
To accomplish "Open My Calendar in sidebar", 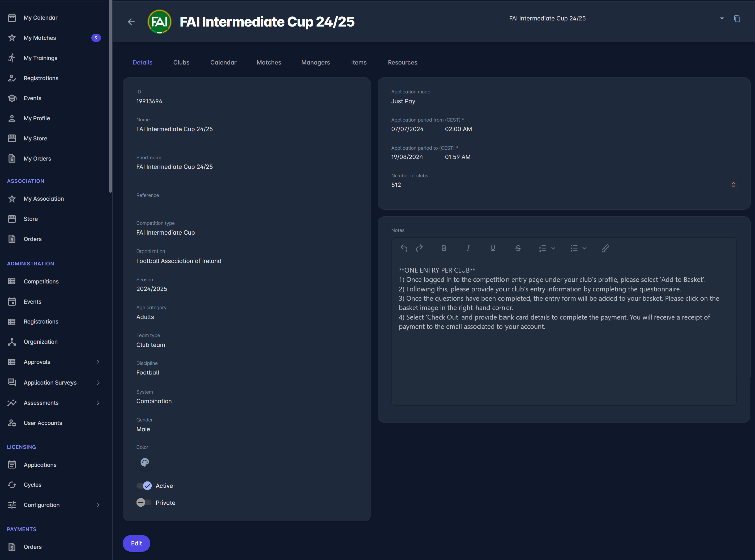I will [40, 18].
